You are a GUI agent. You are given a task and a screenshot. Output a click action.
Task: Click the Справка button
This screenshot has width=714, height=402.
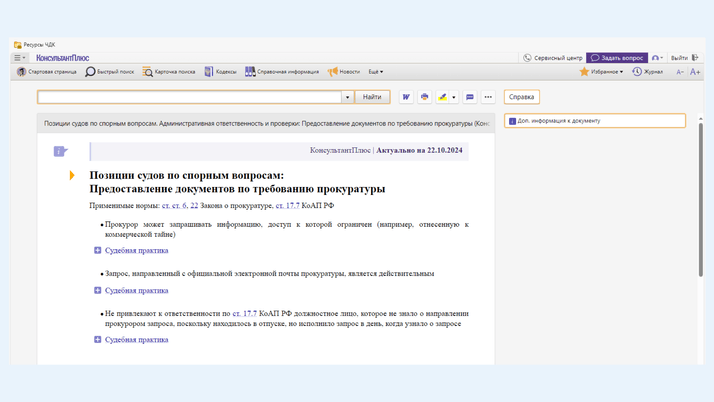tap(521, 97)
